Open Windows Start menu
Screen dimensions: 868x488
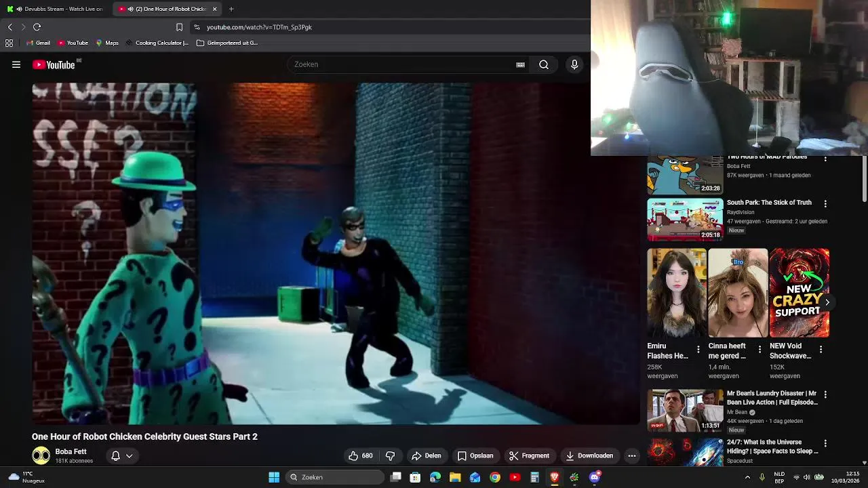[274, 477]
